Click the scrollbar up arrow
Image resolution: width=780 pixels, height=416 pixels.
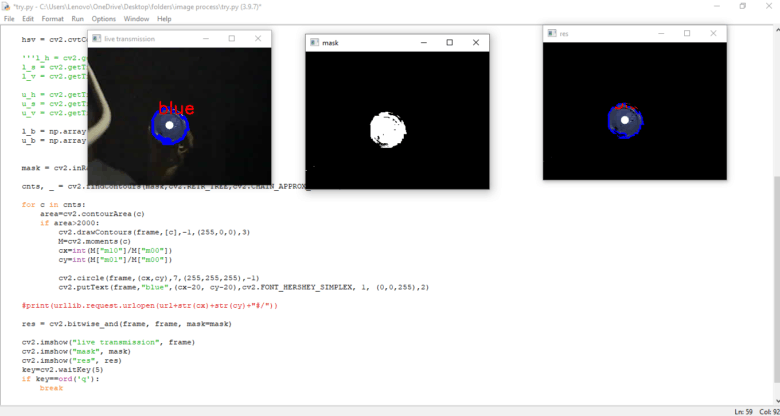(777, 29)
